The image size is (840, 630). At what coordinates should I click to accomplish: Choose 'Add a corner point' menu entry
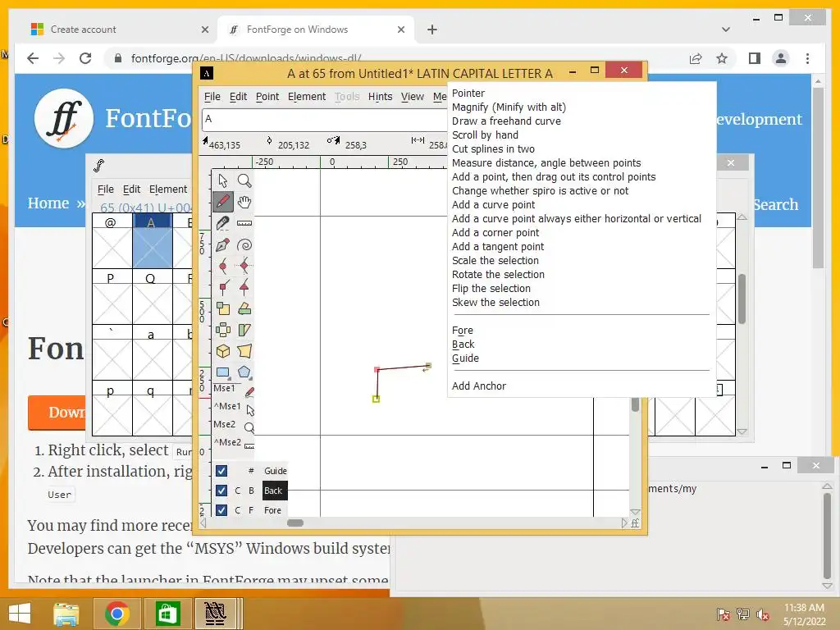point(495,232)
